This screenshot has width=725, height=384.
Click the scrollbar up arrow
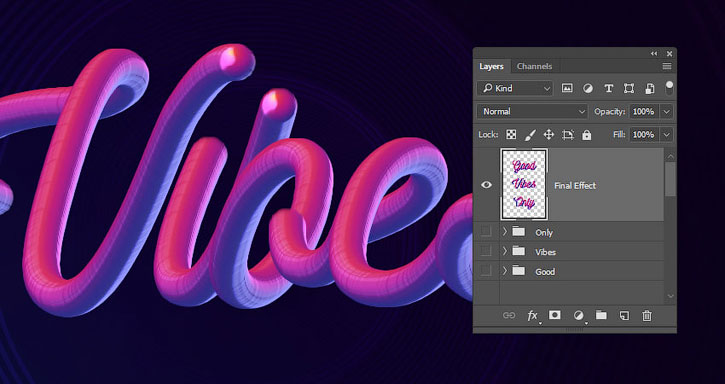tap(670, 156)
